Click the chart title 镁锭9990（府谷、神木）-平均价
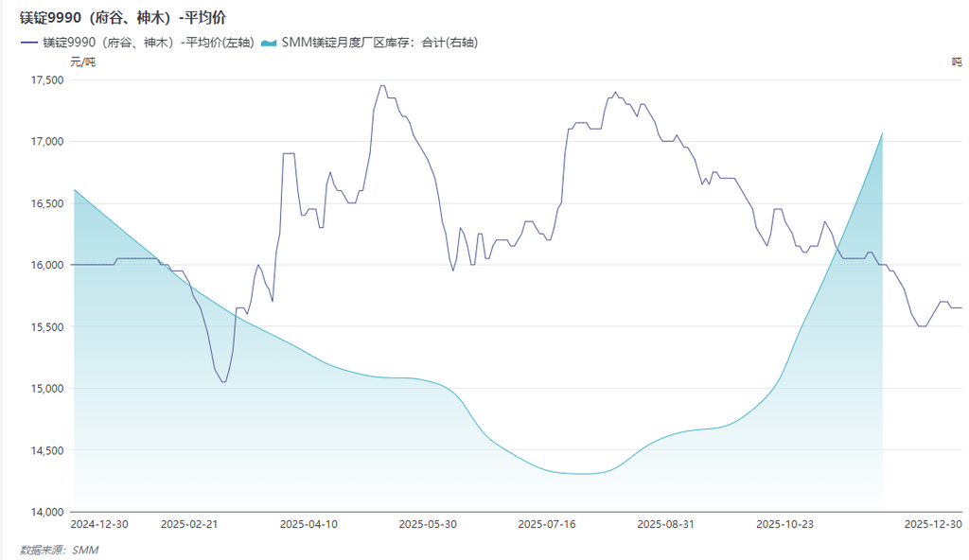This screenshot has width=969, height=560. [x=123, y=18]
